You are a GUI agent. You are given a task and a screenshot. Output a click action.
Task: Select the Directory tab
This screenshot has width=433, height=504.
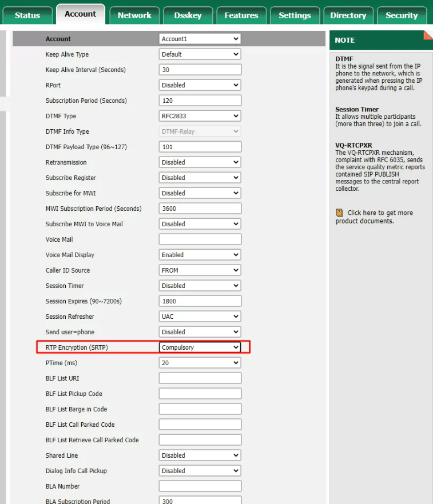348,15
